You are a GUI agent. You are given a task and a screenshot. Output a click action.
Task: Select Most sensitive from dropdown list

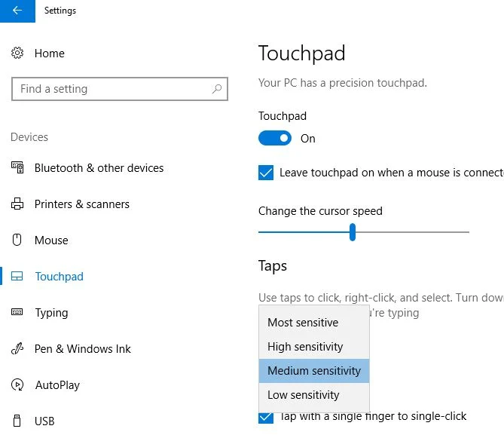(303, 323)
